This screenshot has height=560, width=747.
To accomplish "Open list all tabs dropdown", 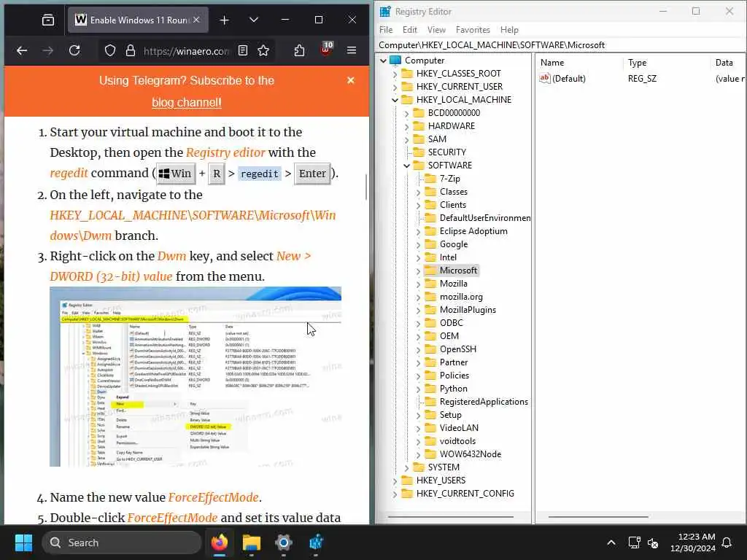I will (x=254, y=20).
